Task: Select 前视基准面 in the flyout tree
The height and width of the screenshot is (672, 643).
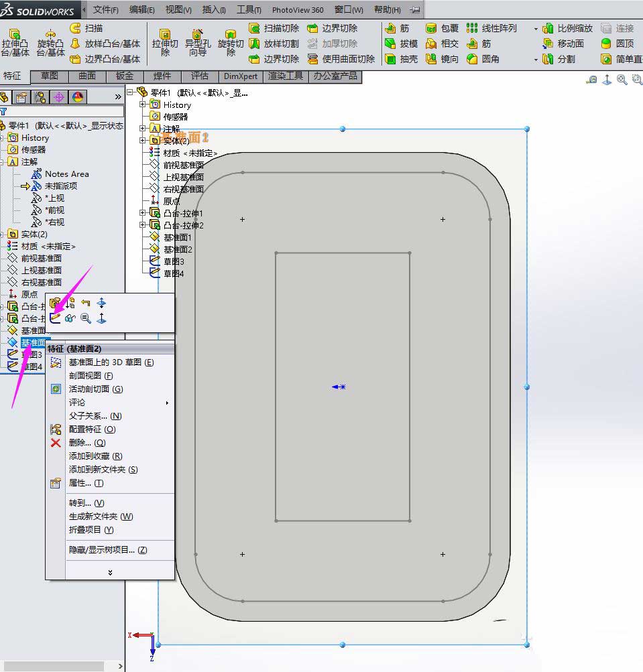Action: (184, 165)
